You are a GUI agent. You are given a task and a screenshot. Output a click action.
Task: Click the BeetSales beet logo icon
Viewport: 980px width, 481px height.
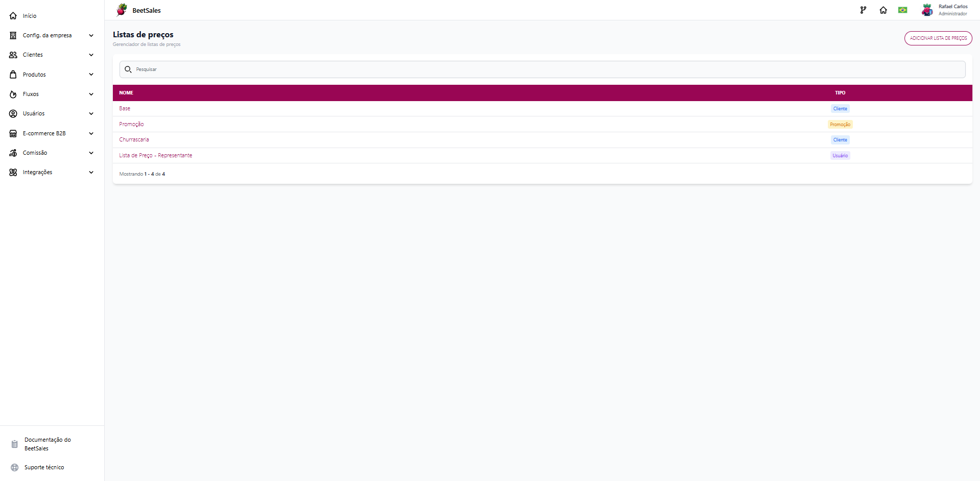[122, 10]
